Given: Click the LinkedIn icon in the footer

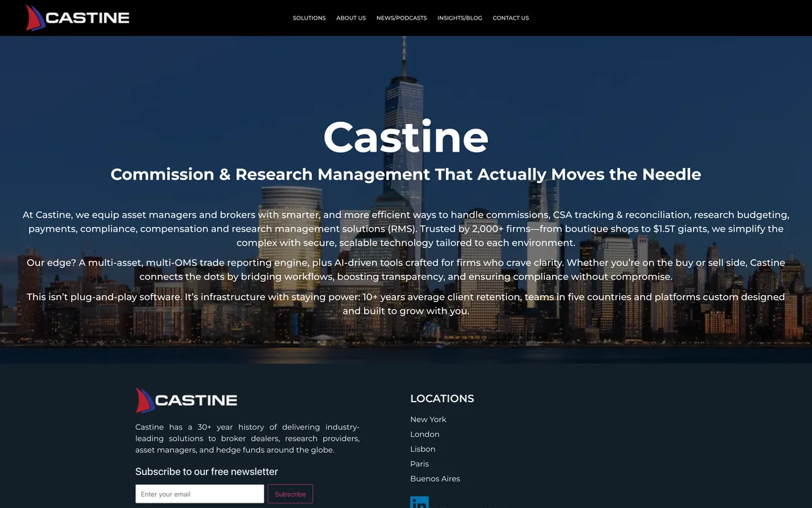Looking at the screenshot, I should 420,503.
